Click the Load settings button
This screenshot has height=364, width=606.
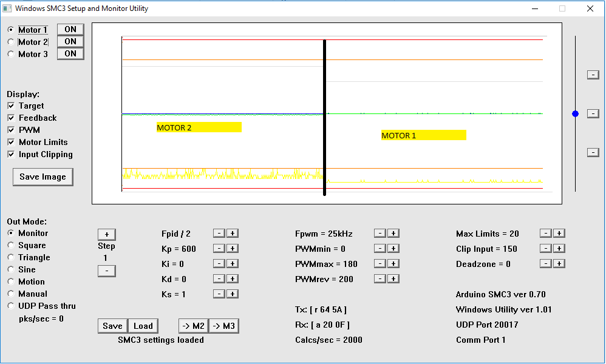pos(143,326)
